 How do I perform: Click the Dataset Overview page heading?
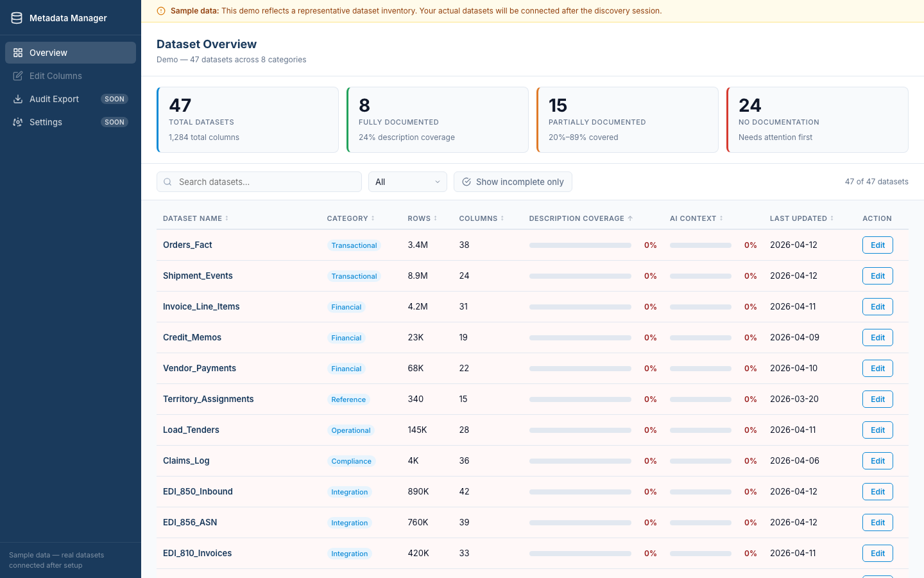(207, 44)
